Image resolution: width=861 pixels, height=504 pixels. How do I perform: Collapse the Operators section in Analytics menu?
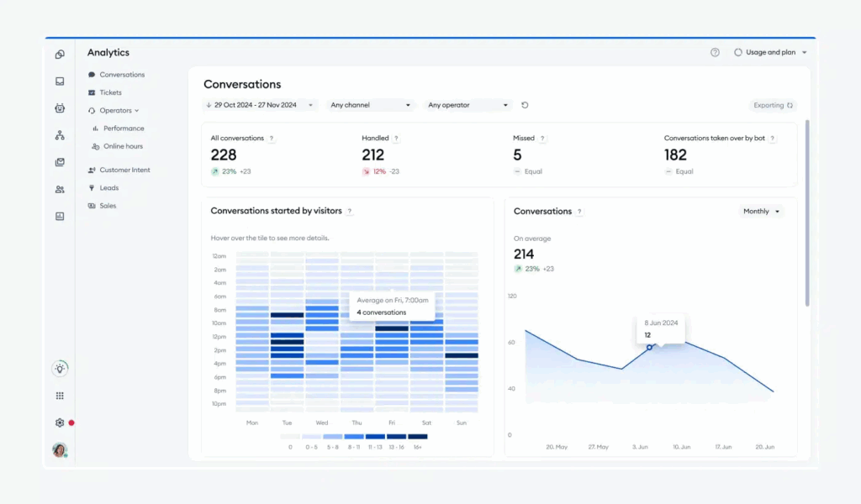pyautogui.click(x=119, y=110)
